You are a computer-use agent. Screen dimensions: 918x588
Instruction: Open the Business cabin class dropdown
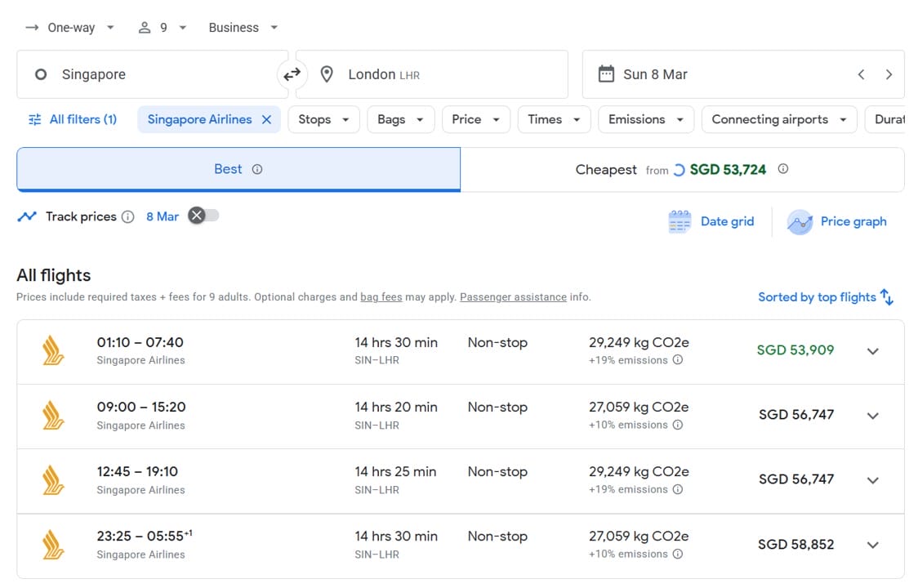pyautogui.click(x=243, y=28)
